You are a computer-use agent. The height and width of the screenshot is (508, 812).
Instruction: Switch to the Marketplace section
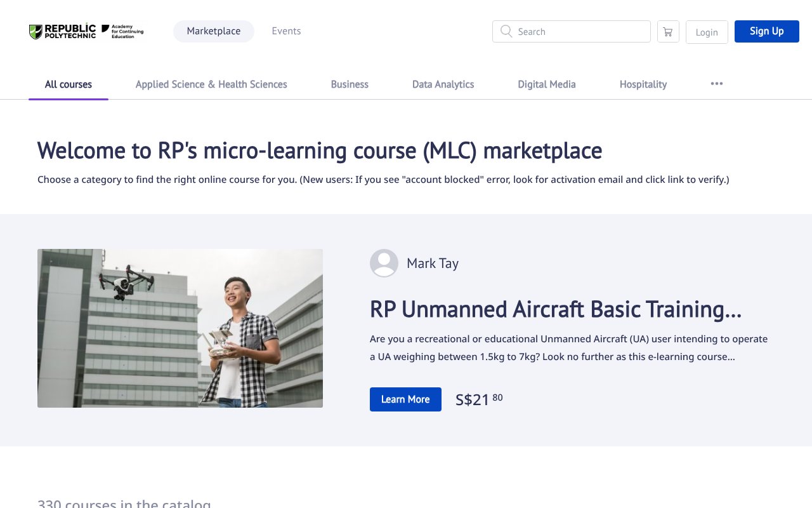(213, 31)
